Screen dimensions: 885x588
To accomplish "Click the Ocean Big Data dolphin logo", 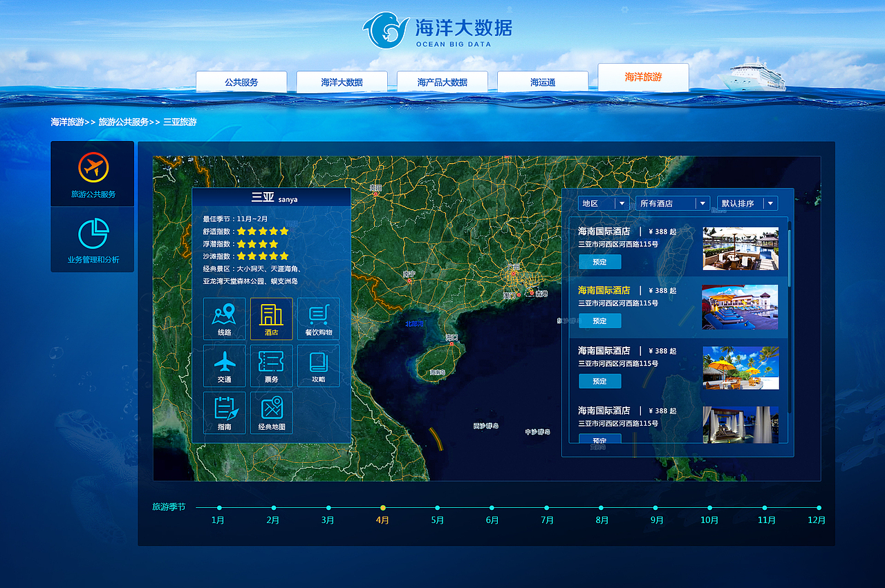I will click(386, 30).
